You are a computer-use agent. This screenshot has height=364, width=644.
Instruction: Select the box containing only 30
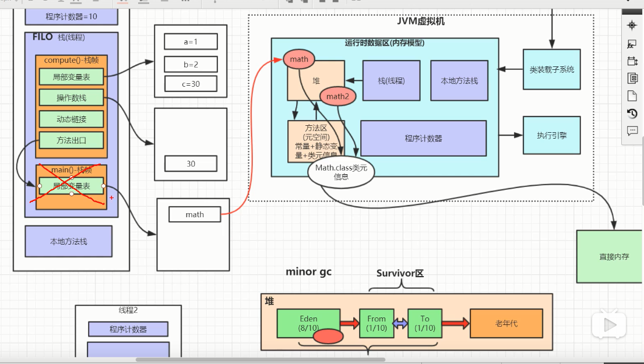click(191, 164)
